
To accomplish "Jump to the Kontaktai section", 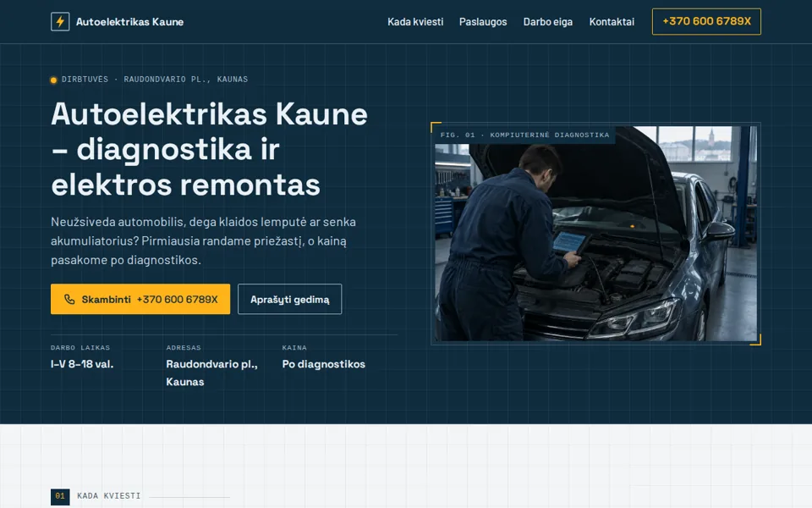I will pyautogui.click(x=612, y=22).
